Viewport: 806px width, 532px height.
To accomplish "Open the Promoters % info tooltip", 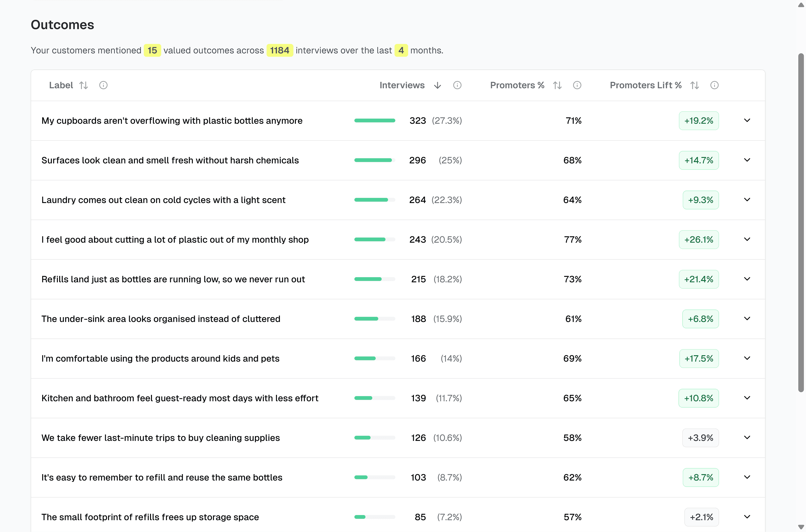I will pyautogui.click(x=577, y=85).
